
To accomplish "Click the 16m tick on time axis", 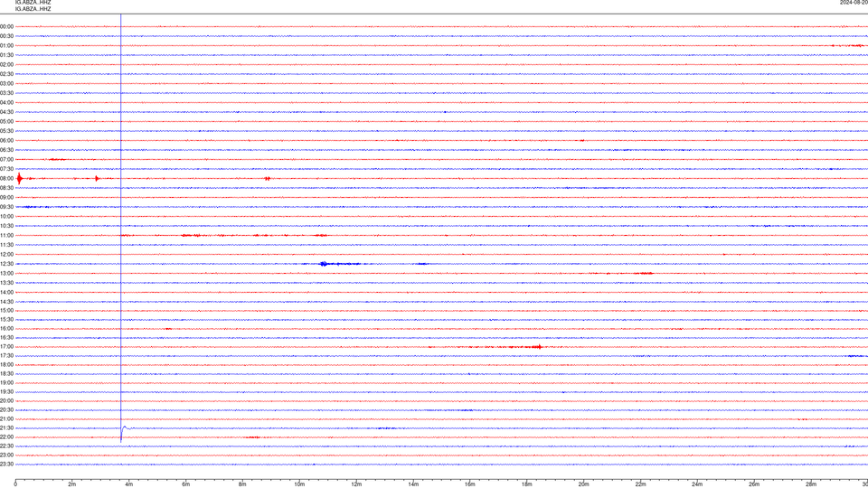I will [470, 484].
